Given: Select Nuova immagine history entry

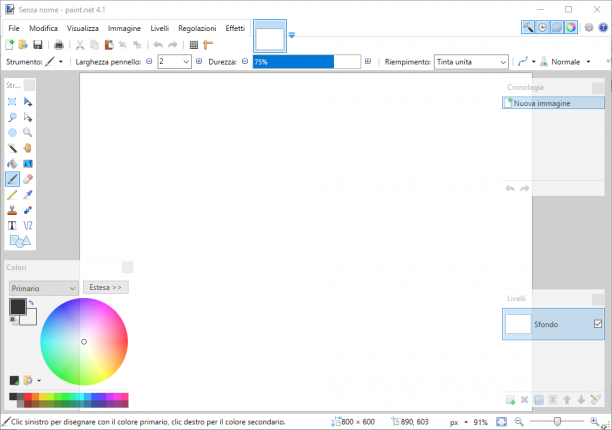Looking at the screenshot, I should 553,103.
